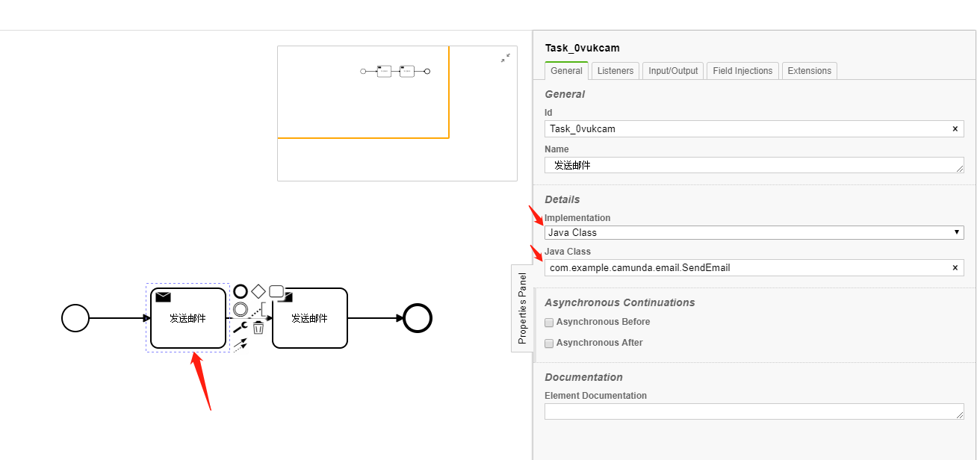Click the Element Documentation text area
This screenshot has width=980, height=460.
coord(754,411)
